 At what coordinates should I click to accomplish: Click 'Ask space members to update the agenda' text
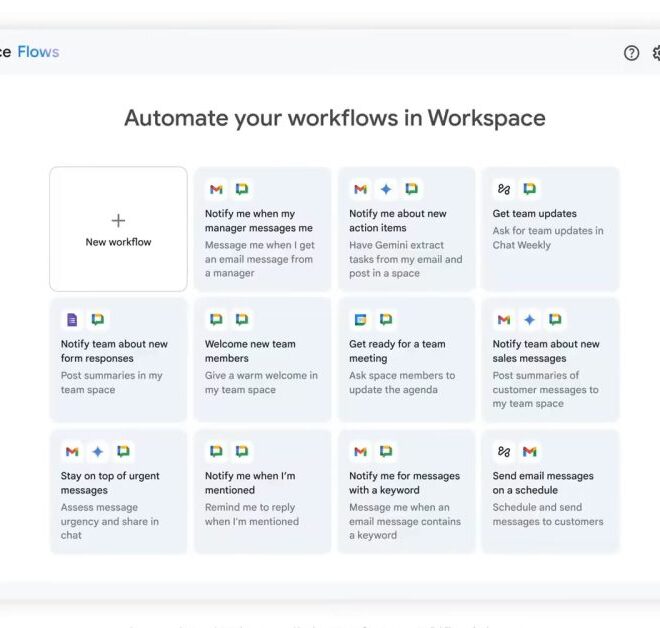[x=402, y=382]
